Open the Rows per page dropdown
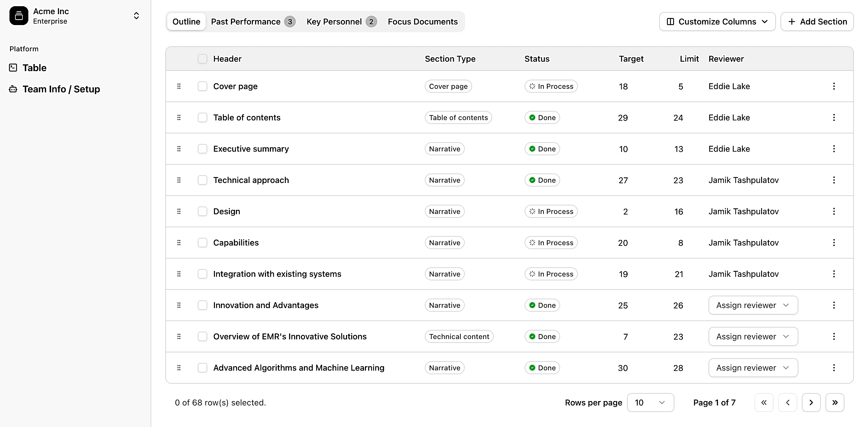Image resolution: width=868 pixels, height=427 pixels. (650, 403)
